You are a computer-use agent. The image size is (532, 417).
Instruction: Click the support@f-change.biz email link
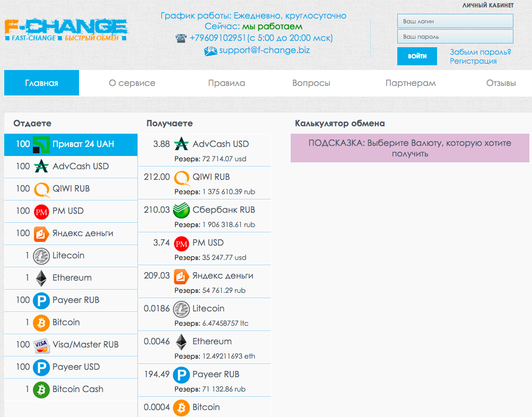[x=264, y=50]
